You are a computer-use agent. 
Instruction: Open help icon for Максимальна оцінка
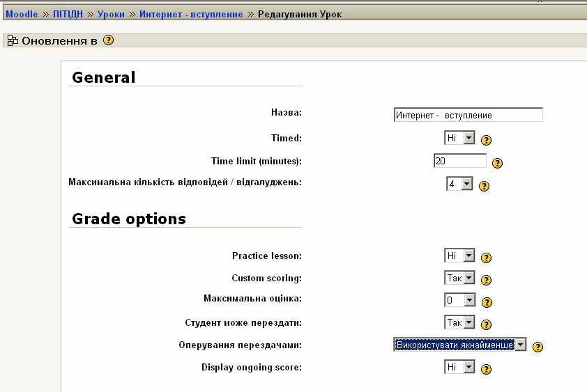coord(487,302)
